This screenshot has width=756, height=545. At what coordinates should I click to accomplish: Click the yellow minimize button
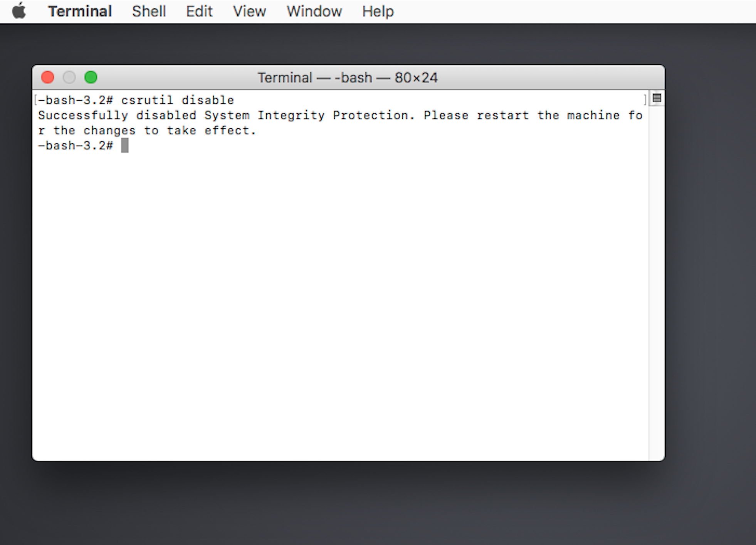69,76
